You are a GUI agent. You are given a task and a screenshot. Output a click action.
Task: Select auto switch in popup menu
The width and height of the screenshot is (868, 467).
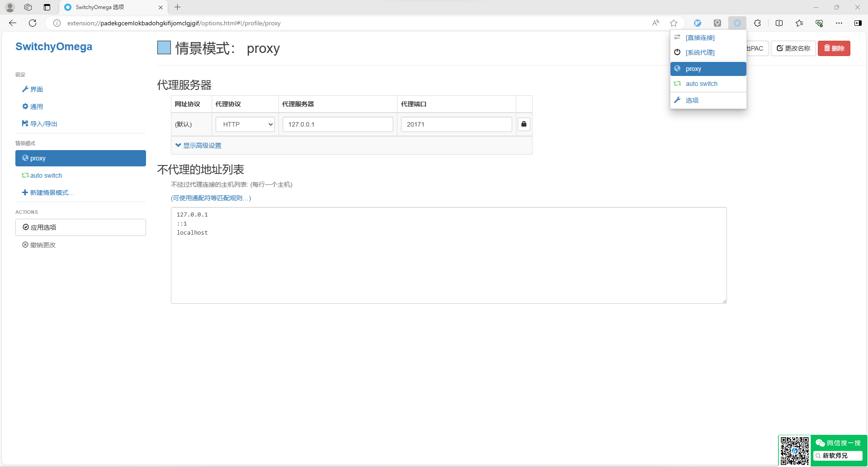coord(701,84)
